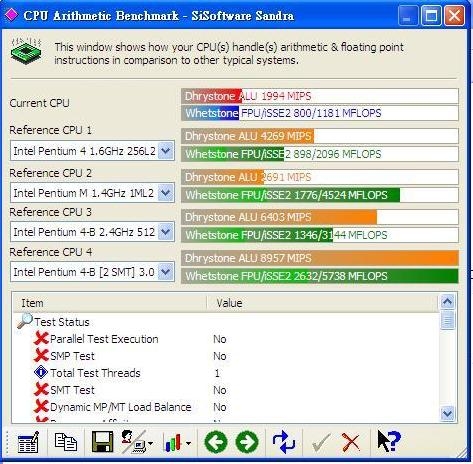This screenshot has width=473, height=464.
Task: Minimize the Sandra benchmark window
Action: coord(408,15)
